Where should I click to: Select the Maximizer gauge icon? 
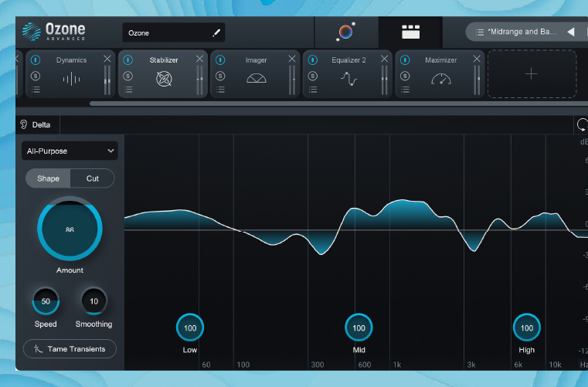coord(441,79)
